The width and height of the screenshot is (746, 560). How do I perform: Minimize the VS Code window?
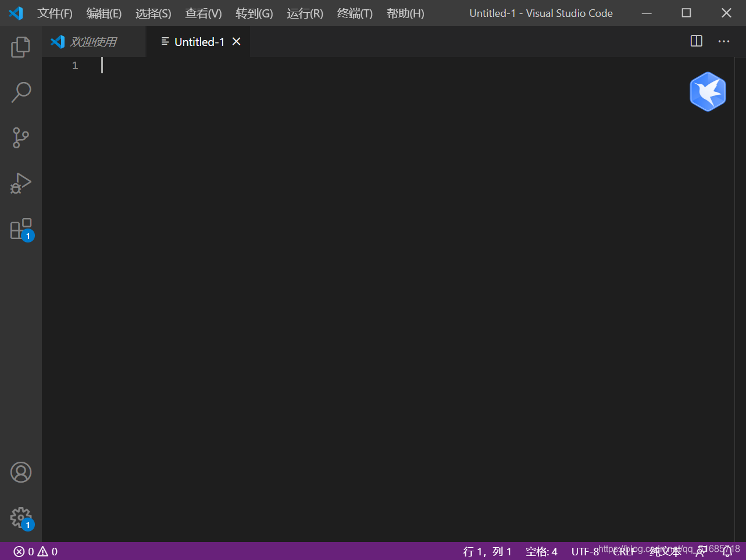[647, 13]
